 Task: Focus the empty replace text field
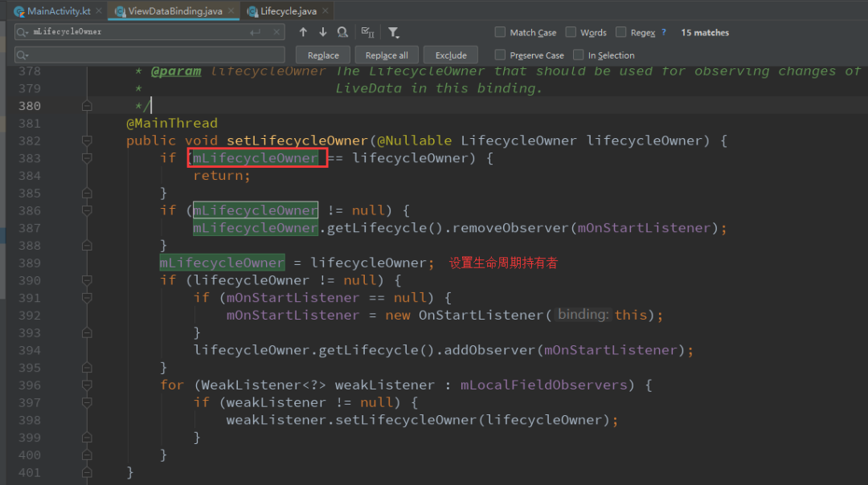click(x=149, y=55)
